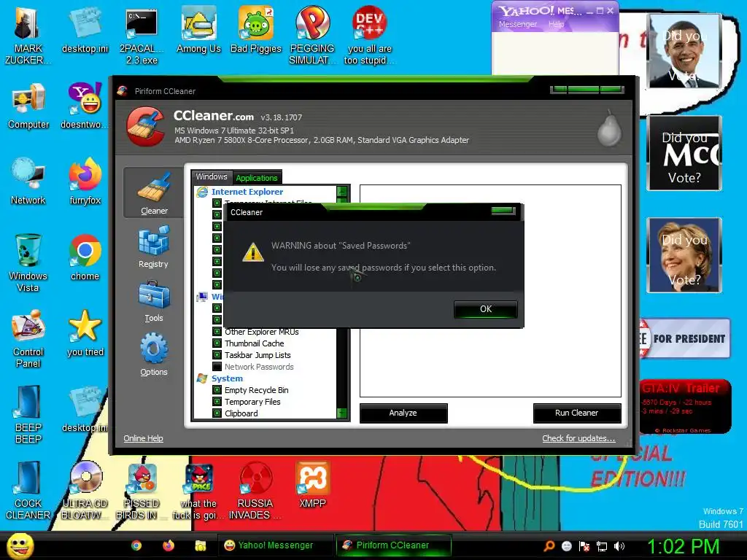747x560 pixels.
Task: Click the cleaner list scroll down arrow
Action: point(342,413)
